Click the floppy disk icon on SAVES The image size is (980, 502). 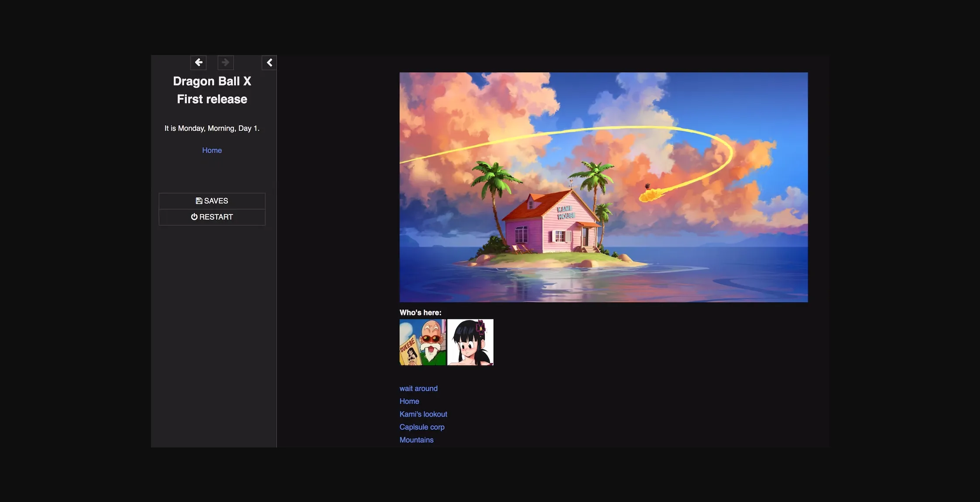click(x=199, y=200)
